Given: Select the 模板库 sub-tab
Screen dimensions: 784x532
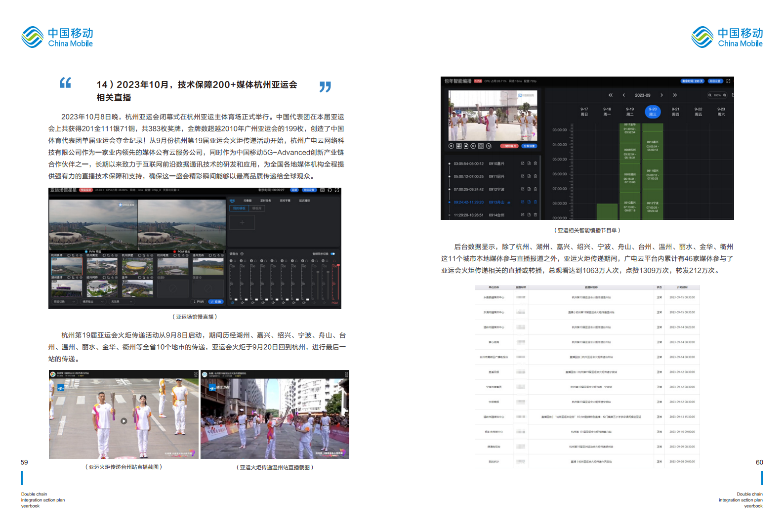Looking at the screenshot, I should click(x=257, y=208).
